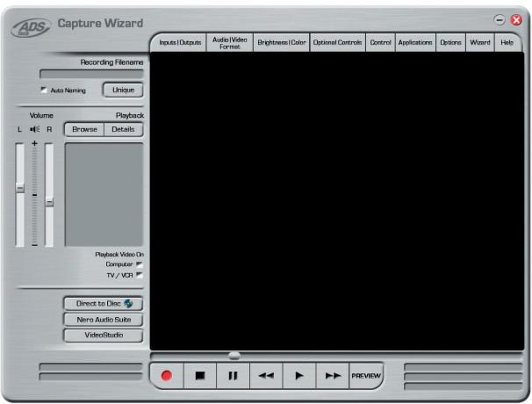
Task: Open the Help tab
Action: [507, 43]
